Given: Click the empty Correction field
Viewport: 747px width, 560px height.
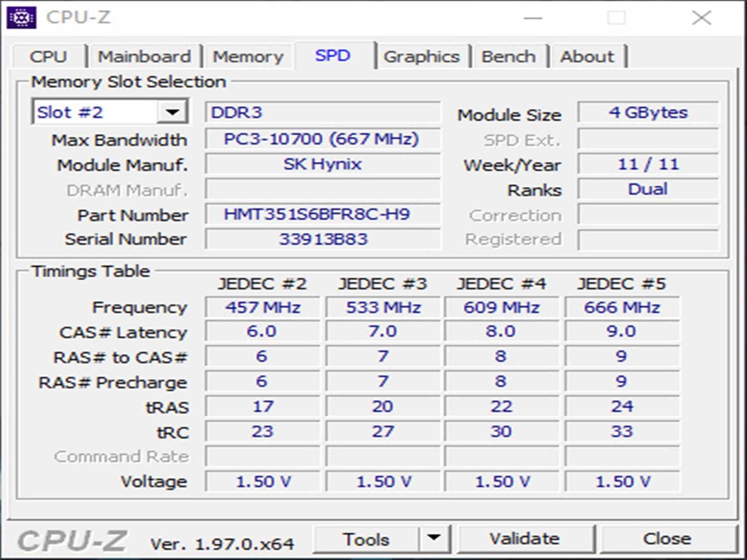Looking at the screenshot, I should [x=648, y=214].
